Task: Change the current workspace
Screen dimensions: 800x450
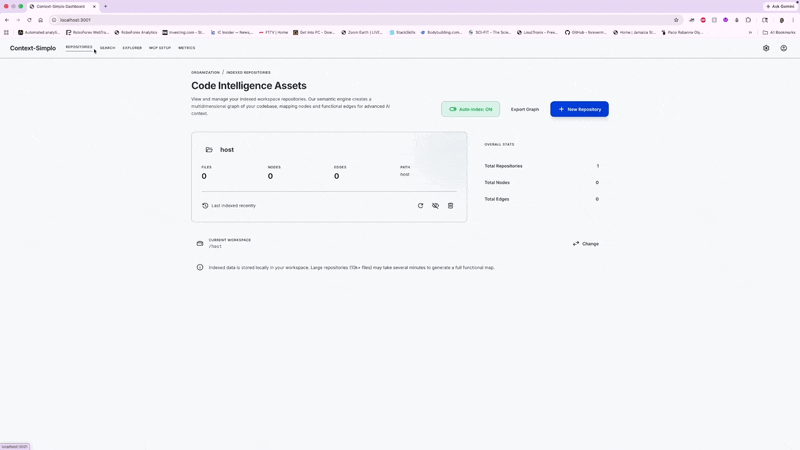Action: coord(586,244)
